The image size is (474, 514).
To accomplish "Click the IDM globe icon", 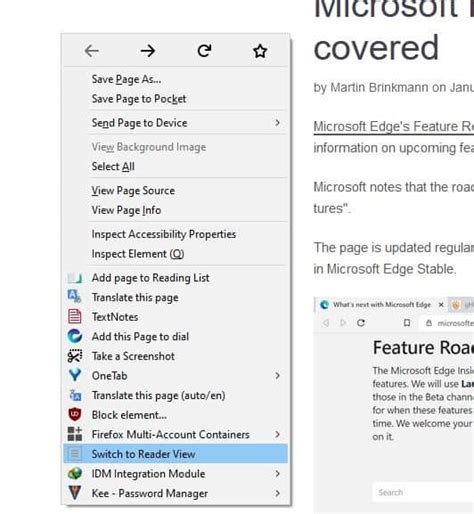I will coord(75,473).
